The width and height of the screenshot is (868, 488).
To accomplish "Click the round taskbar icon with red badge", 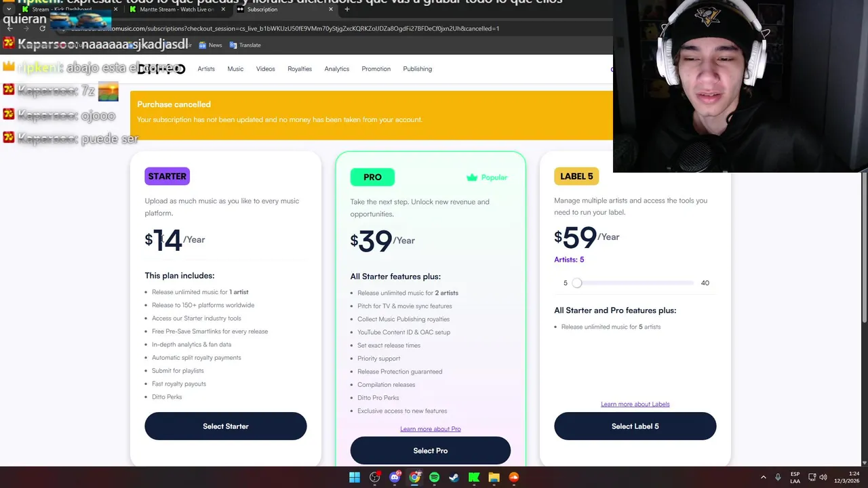I will (374, 477).
